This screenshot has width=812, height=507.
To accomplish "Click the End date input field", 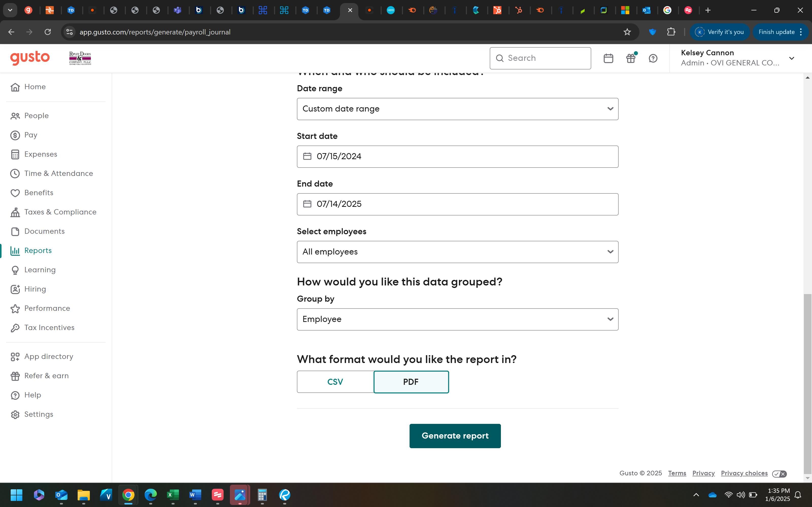I will pos(457,204).
